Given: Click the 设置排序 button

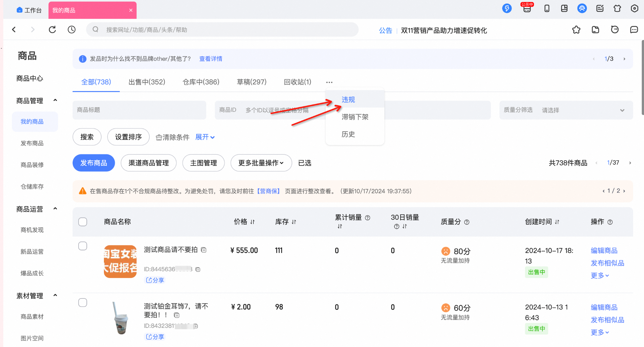Looking at the screenshot, I should [128, 137].
